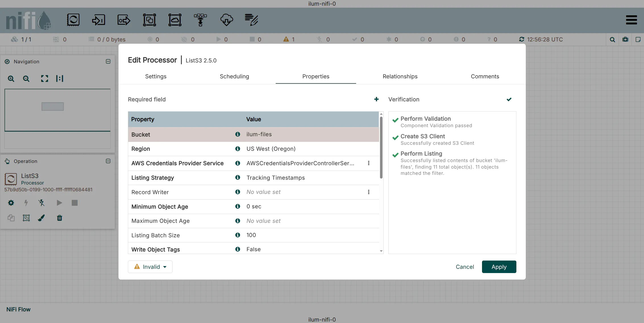Screen dimensions: 644x323
Task: Open the global hamburger menu
Action: (631, 20)
